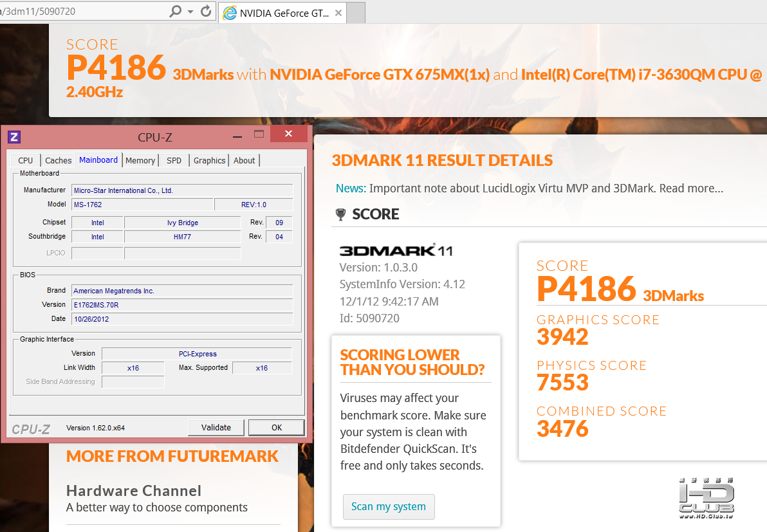Click the BIOS date 10/26/2012
Screen dimensions: 767x532
point(182,319)
